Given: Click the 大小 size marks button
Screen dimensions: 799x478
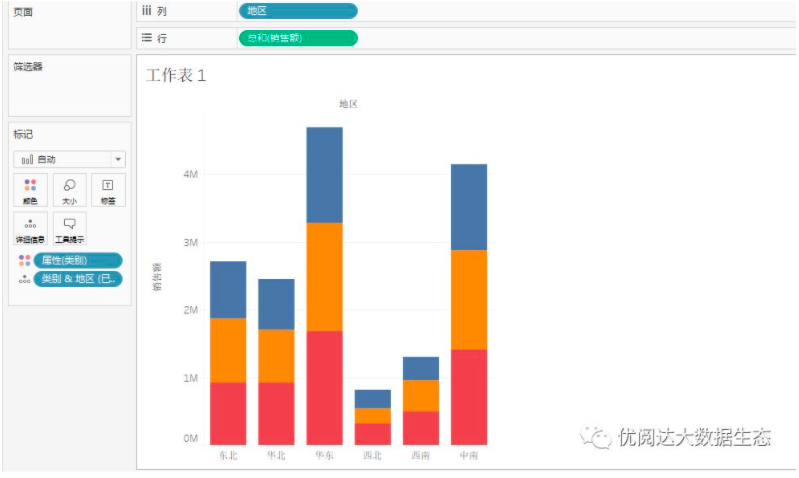Looking at the screenshot, I should tap(69, 190).
